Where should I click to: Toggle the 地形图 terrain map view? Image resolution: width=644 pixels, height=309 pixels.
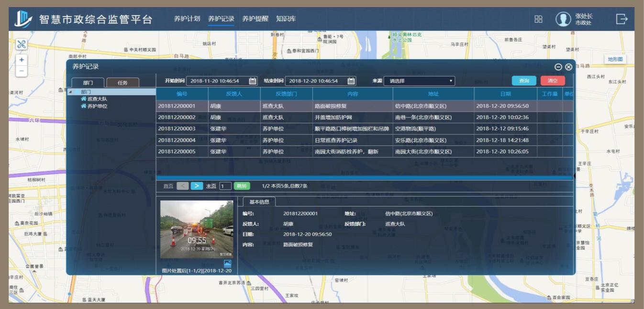click(615, 59)
